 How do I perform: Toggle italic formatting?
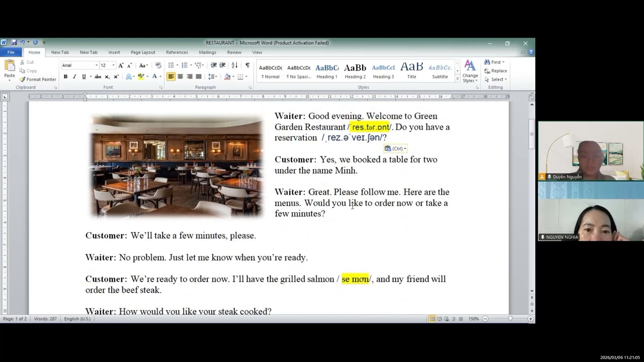pos(74,76)
